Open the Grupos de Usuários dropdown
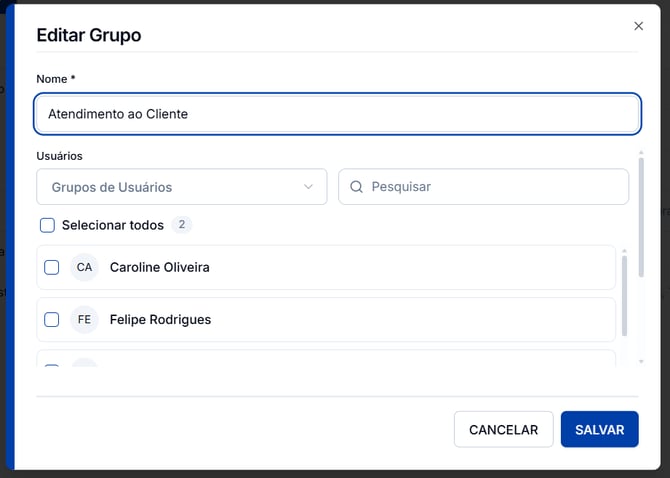This screenshot has height=478, width=670. pyautogui.click(x=182, y=187)
